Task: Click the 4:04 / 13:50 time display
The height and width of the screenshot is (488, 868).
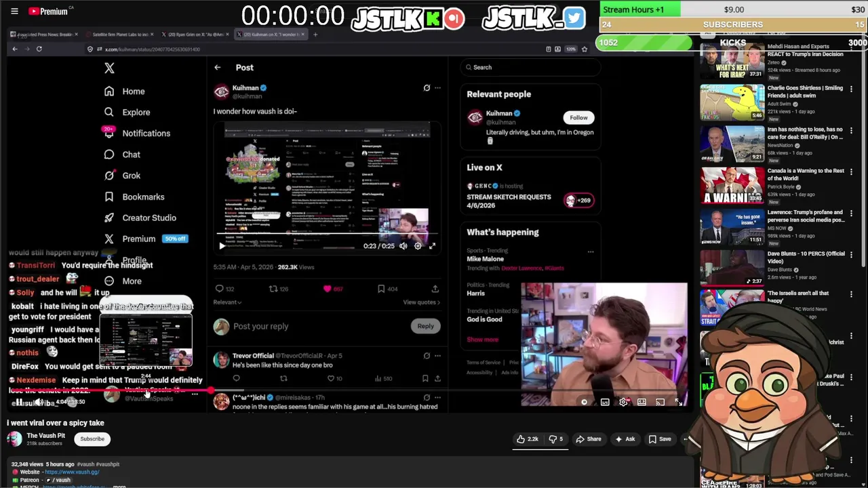Action: point(71,402)
